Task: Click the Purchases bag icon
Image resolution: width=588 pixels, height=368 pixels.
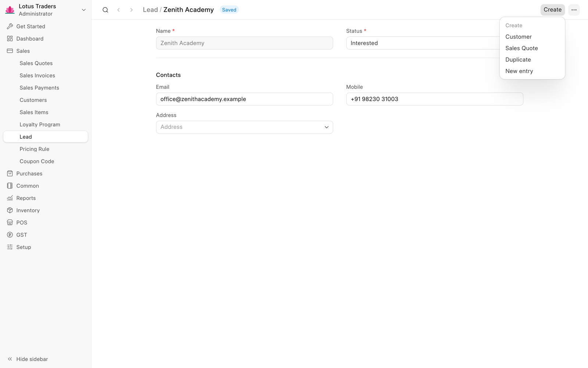Action: [10, 174]
